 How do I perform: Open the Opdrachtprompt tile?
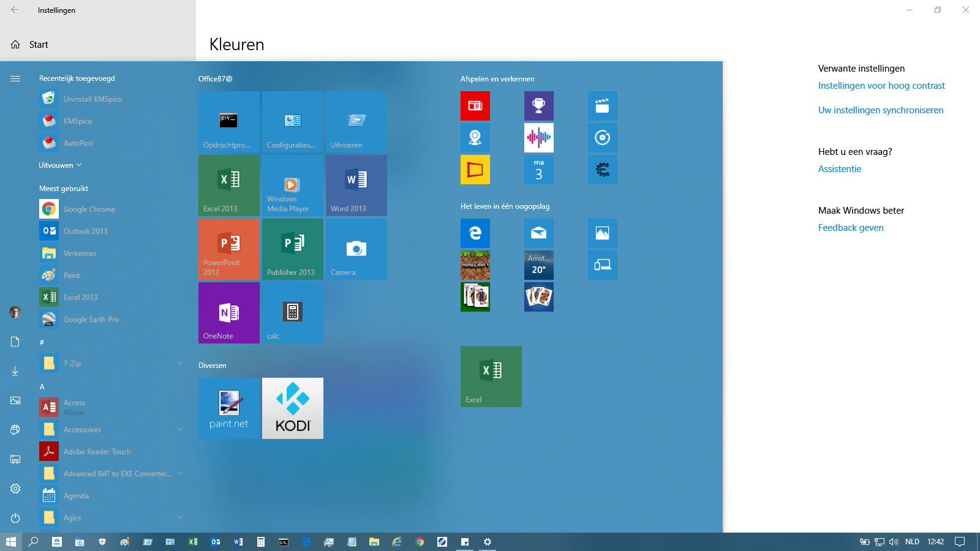point(229,122)
